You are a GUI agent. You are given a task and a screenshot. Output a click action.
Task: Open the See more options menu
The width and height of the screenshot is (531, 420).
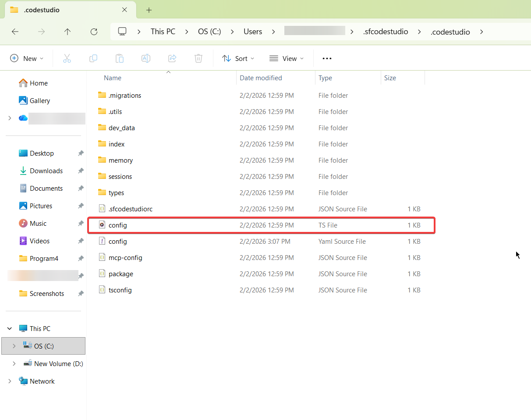(x=327, y=58)
